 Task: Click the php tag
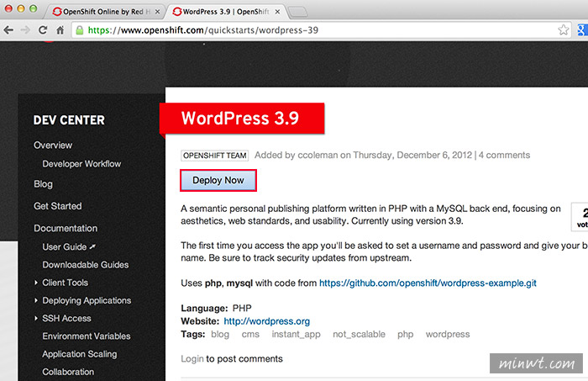406,334
